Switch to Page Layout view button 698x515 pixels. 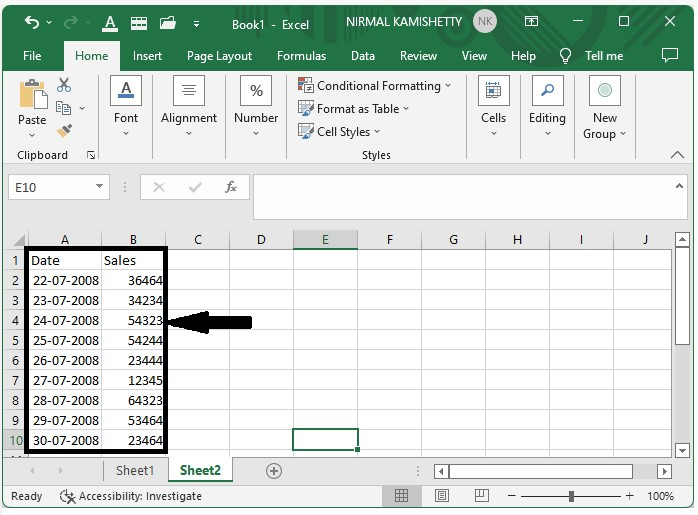pyautogui.click(x=439, y=496)
